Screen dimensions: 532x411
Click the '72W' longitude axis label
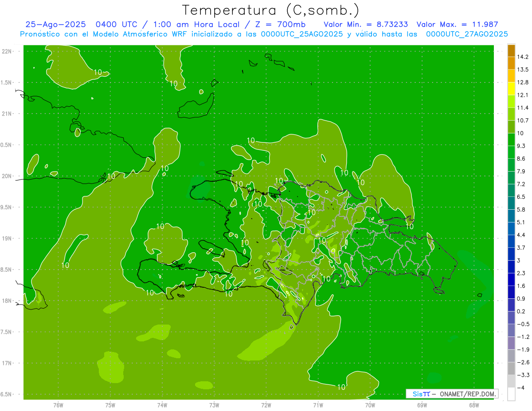coord(266,405)
